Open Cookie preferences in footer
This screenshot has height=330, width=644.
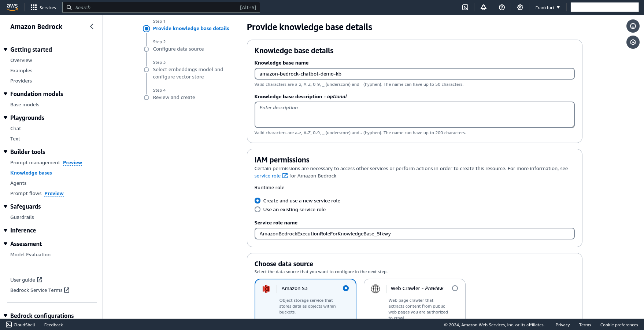tap(619, 325)
